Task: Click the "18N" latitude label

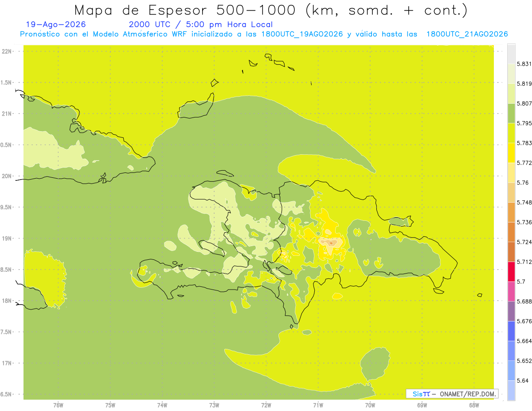Action: [x=8, y=301]
